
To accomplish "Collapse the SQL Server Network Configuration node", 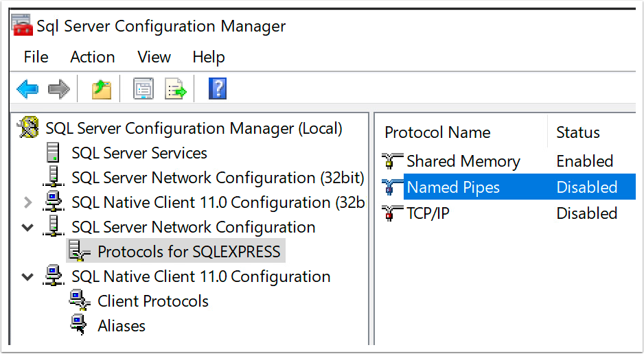I will tap(27, 227).
